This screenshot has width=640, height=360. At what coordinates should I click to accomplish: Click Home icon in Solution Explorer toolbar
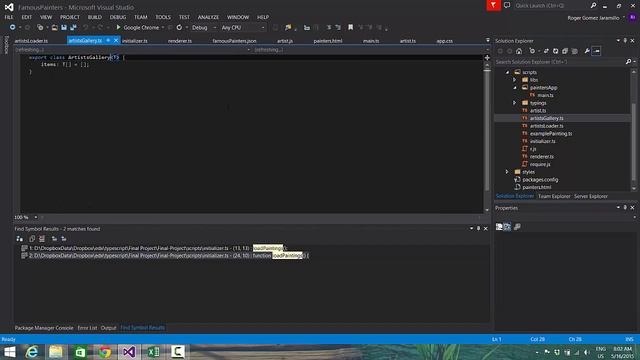coord(519,51)
